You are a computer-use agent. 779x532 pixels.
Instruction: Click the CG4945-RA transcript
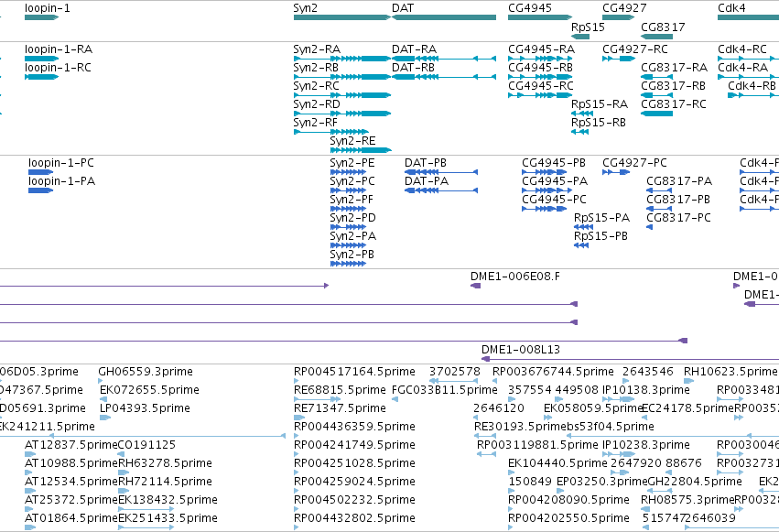pyautogui.click(x=540, y=59)
